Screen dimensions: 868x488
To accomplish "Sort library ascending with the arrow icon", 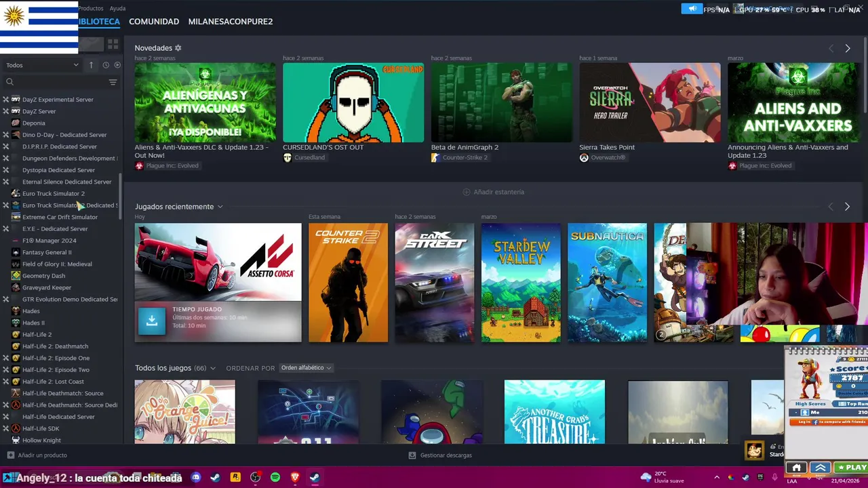I will (91, 65).
